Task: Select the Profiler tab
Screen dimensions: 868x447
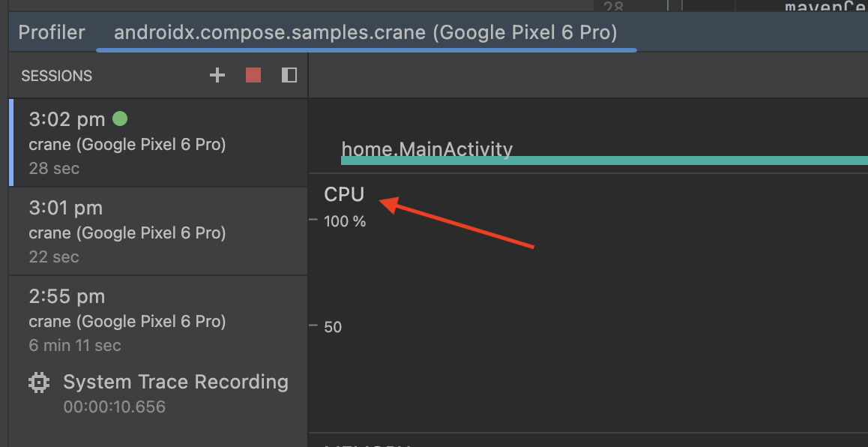Action: click(x=51, y=32)
